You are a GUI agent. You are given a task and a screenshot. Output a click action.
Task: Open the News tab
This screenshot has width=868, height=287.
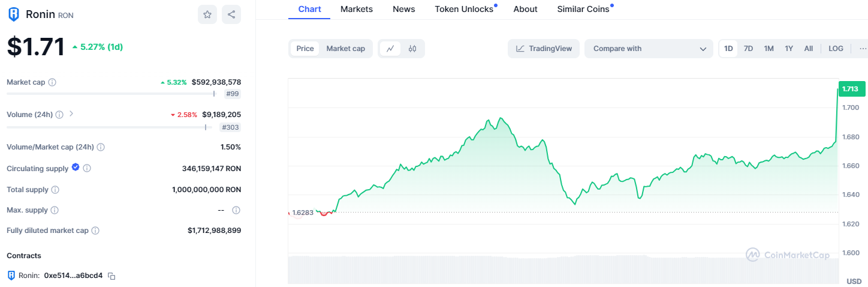(x=404, y=9)
